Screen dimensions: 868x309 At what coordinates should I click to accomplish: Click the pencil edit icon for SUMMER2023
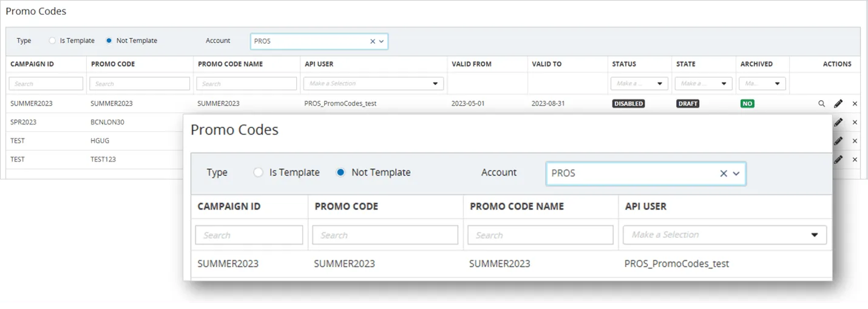838,104
